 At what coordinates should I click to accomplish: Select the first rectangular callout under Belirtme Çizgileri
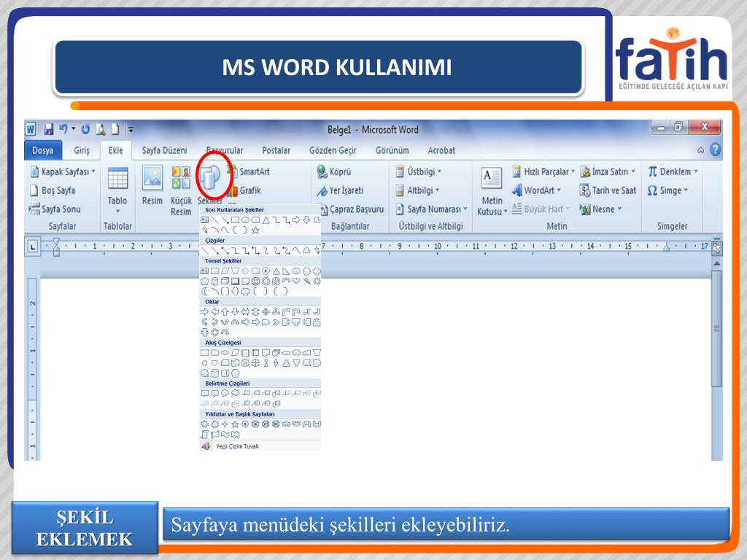[x=204, y=393]
